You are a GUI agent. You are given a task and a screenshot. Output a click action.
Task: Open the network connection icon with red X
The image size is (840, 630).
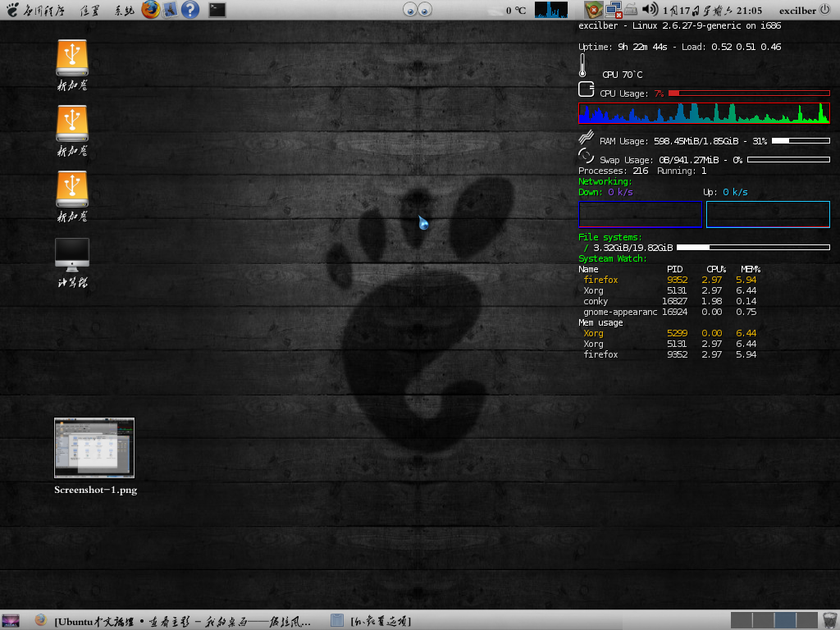[x=614, y=10]
